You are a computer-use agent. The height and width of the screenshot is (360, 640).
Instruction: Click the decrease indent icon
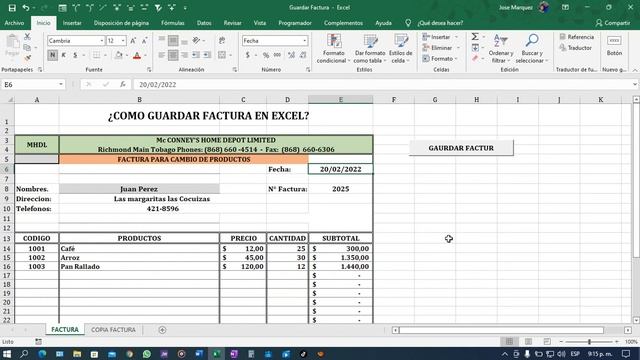pos(196,55)
